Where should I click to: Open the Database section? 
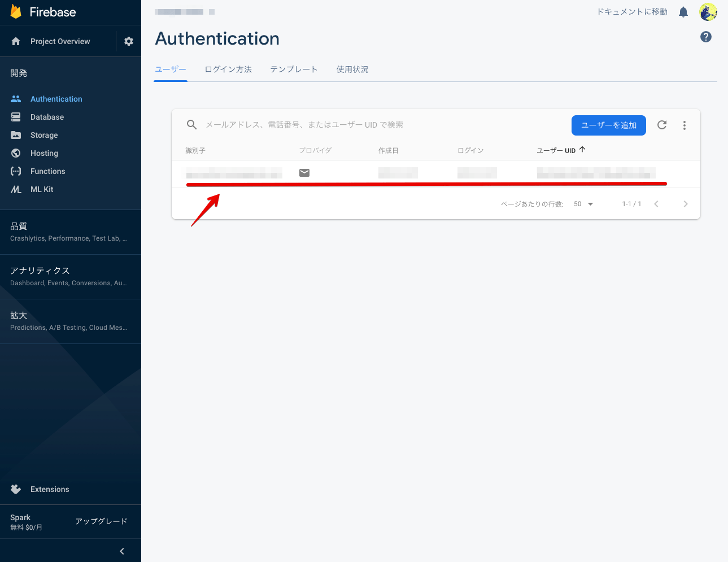[x=46, y=117]
